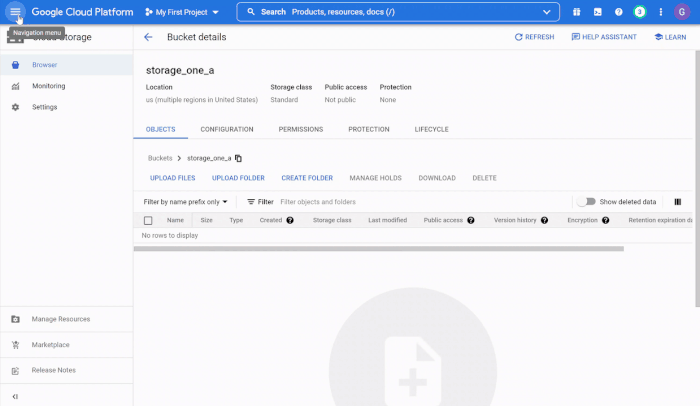
Task: Switch to the Protection tab
Action: [369, 129]
